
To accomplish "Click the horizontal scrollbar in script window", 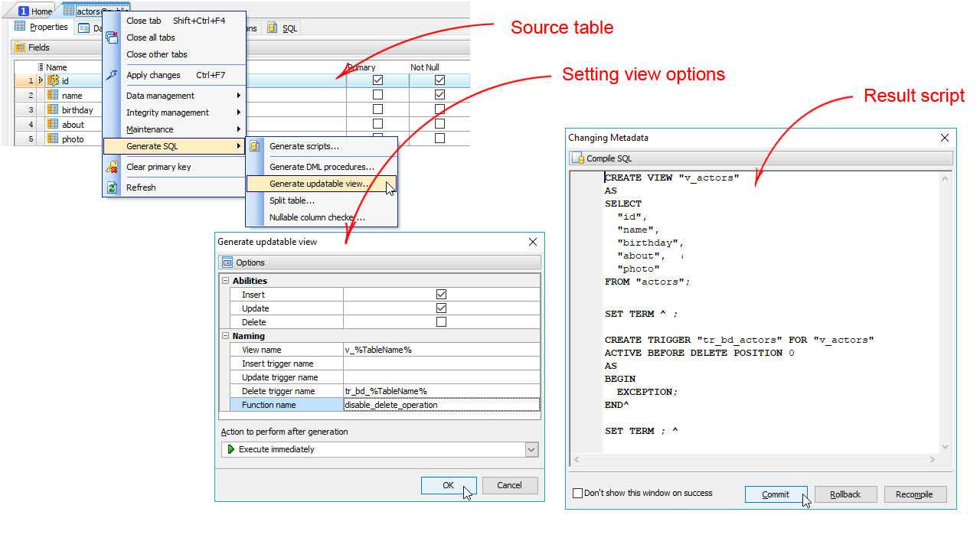I will 754,460.
